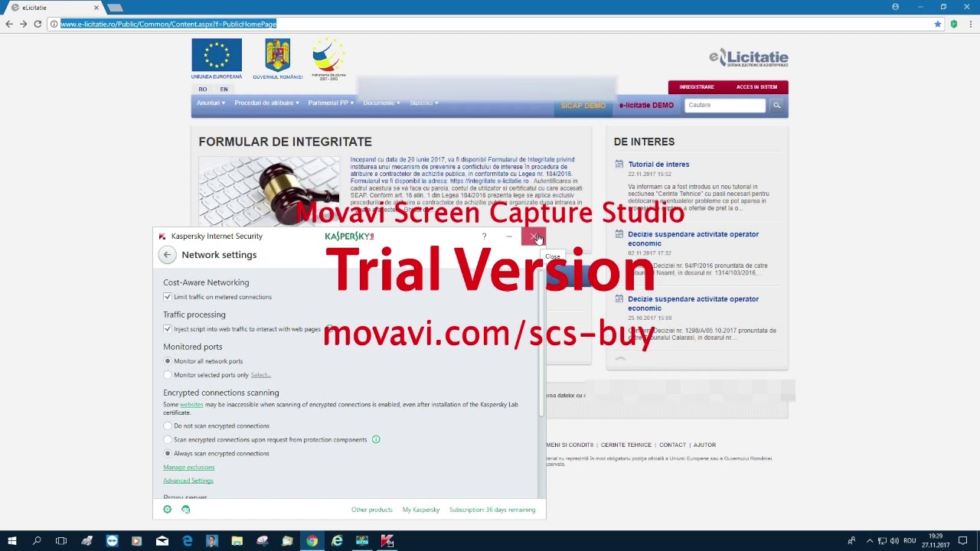
Task: Open info icon beside protection components option
Action: coord(376,439)
